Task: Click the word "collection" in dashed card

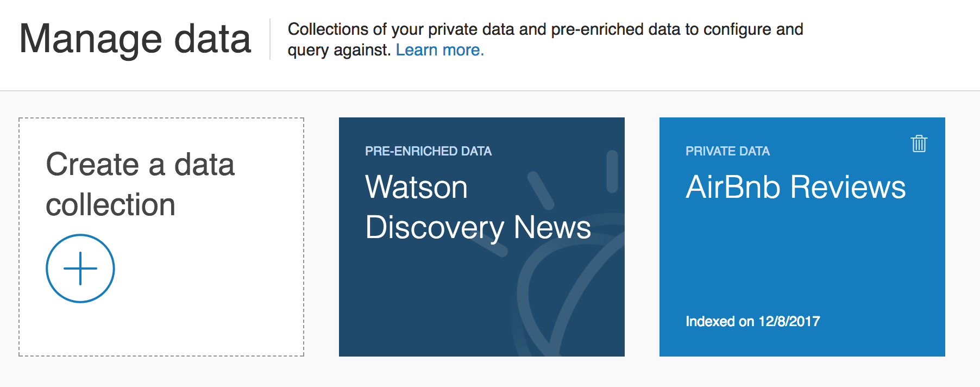Action: 110,205
